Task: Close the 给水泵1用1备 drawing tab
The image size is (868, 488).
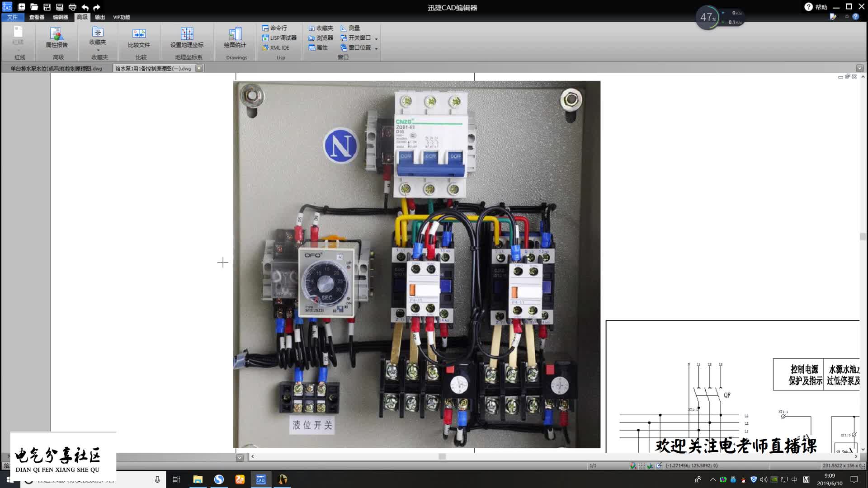Action: (199, 68)
